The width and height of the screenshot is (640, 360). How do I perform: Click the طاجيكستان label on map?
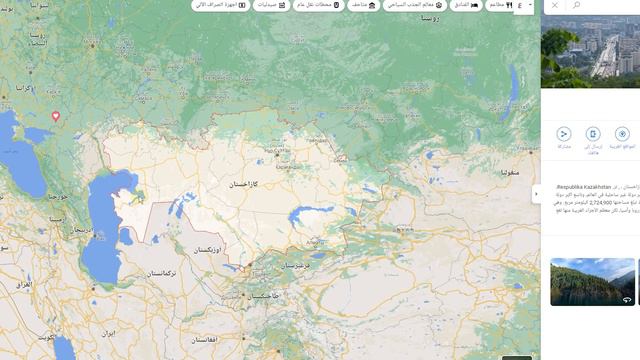264,296
